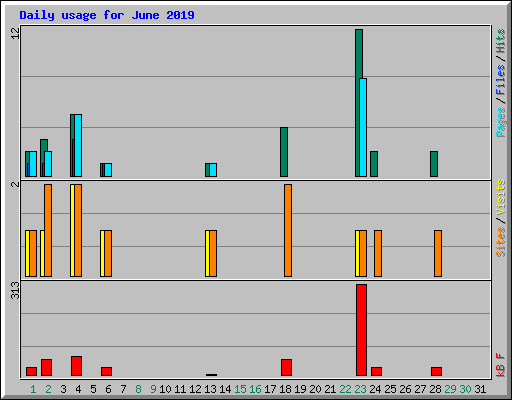
Task: Click the 'Pages' legend label
Action: 501,122
